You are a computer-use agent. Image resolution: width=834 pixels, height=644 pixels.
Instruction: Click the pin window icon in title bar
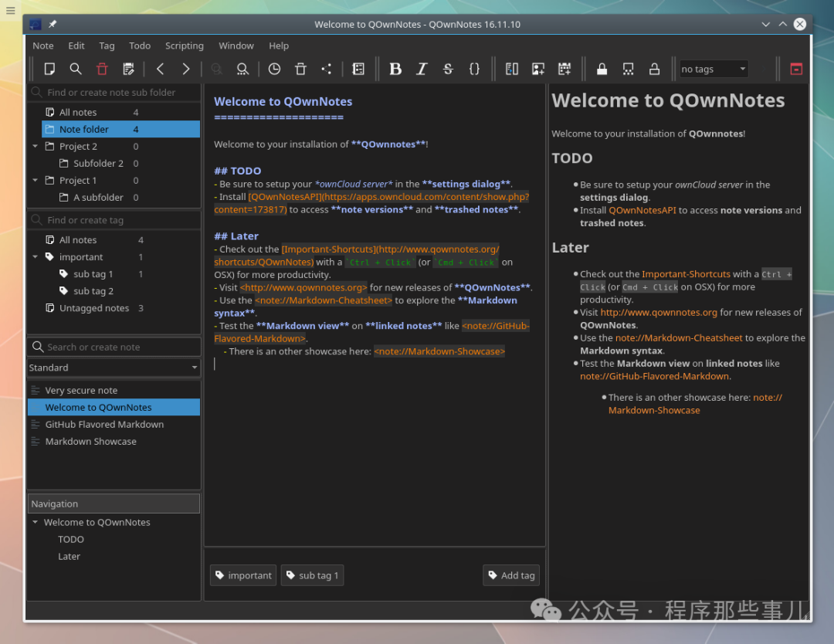click(53, 24)
